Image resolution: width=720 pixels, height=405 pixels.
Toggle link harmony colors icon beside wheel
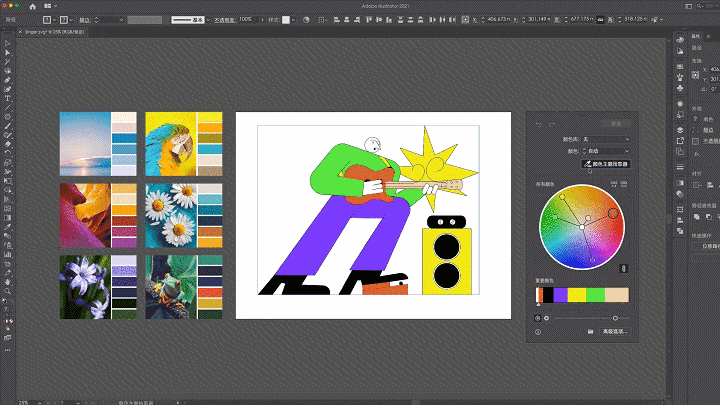tap(624, 268)
